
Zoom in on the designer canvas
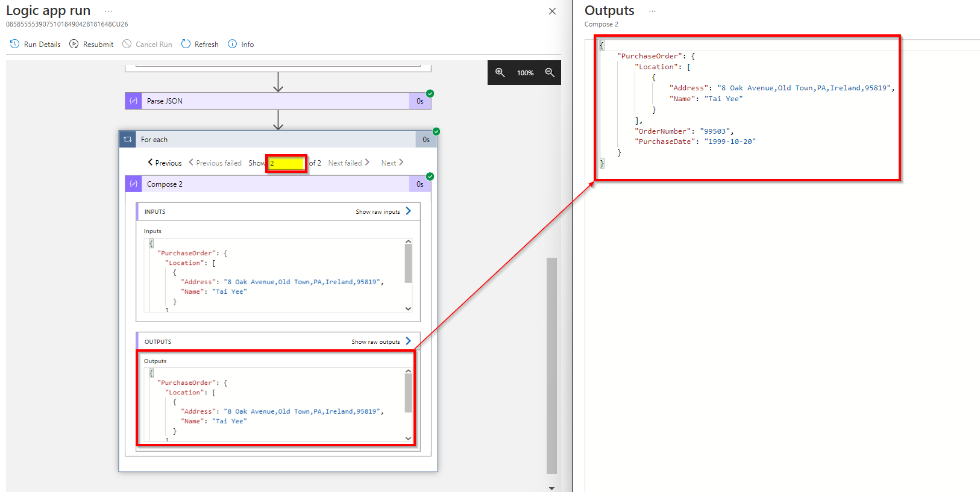(500, 72)
